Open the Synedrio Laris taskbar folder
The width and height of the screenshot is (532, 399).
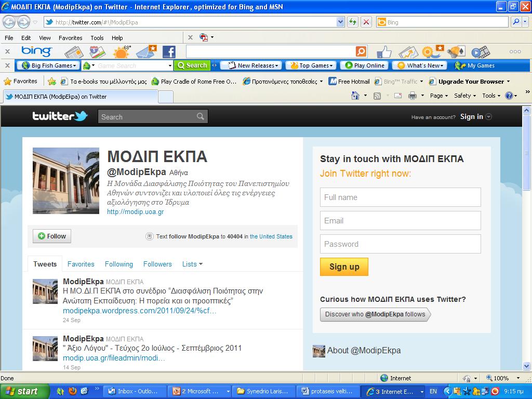[x=263, y=391]
